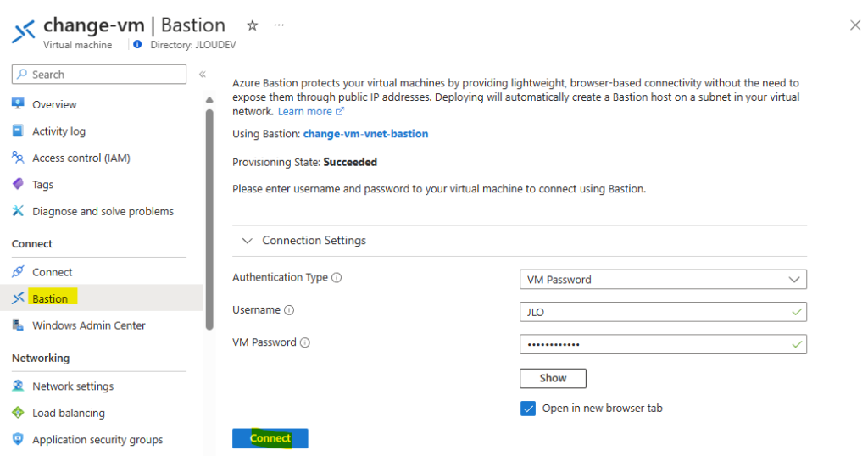This screenshot has height=456, width=868.
Task: Click the Directory info icon
Action: click(x=137, y=44)
